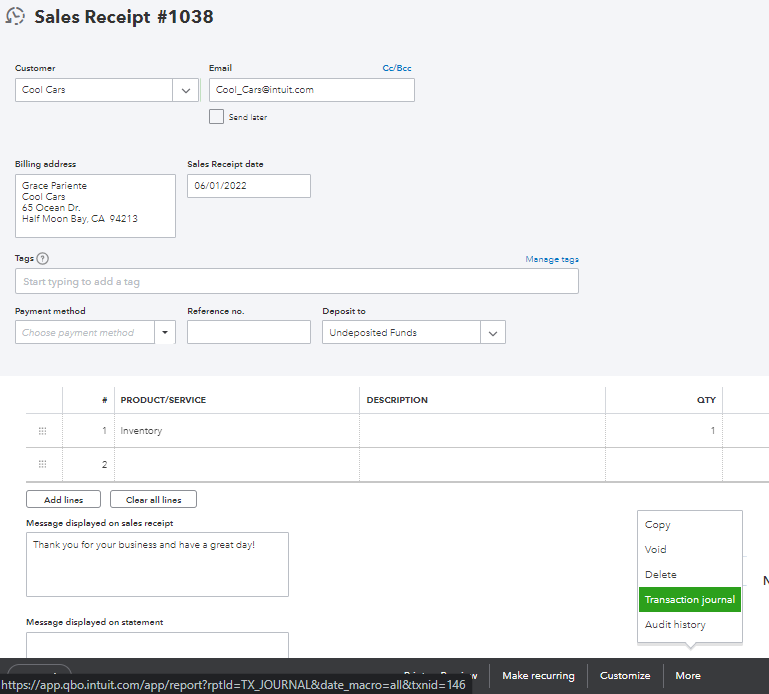The width and height of the screenshot is (769, 694).
Task: Expand the Customer dropdown for Cool Cars
Action: pyautogui.click(x=186, y=90)
